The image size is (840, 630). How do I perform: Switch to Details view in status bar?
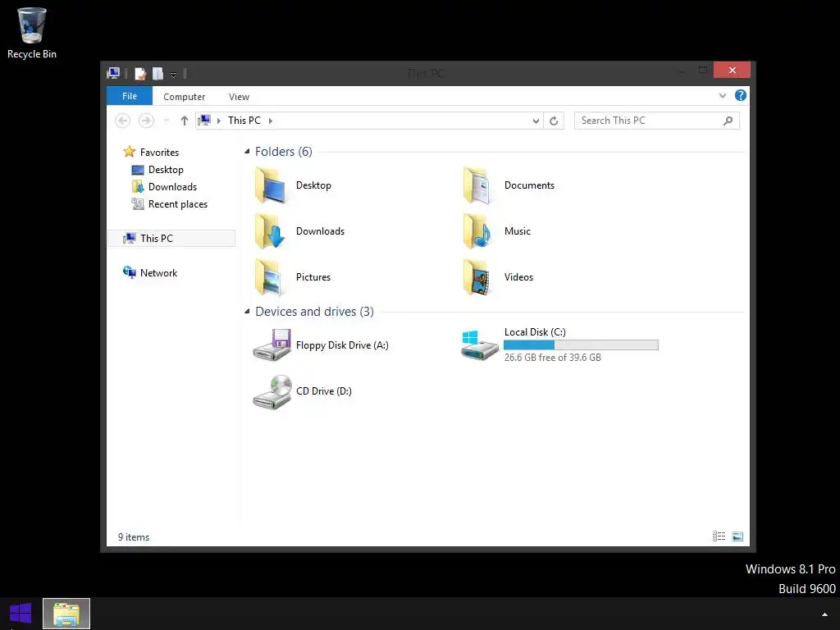(x=719, y=536)
